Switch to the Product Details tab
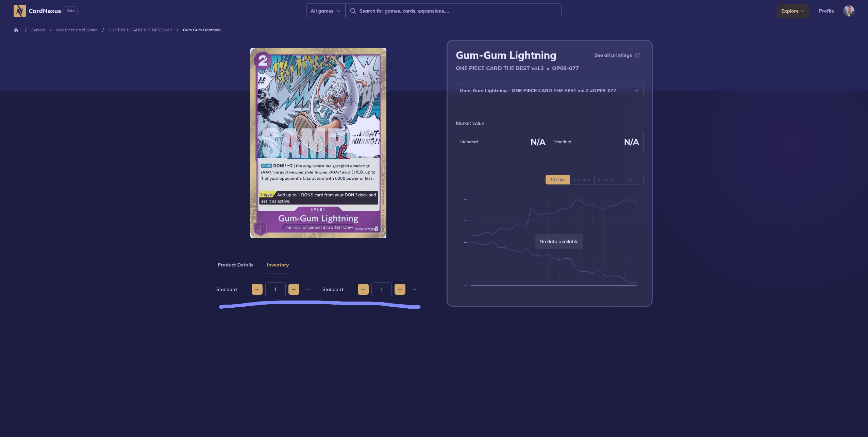This screenshot has width=868, height=437. pyautogui.click(x=235, y=265)
